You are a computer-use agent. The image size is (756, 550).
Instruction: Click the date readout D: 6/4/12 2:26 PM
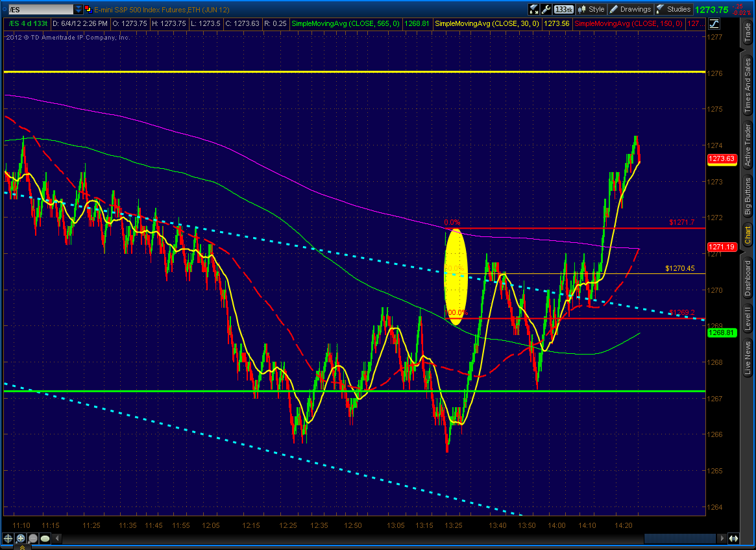pyautogui.click(x=80, y=23)
